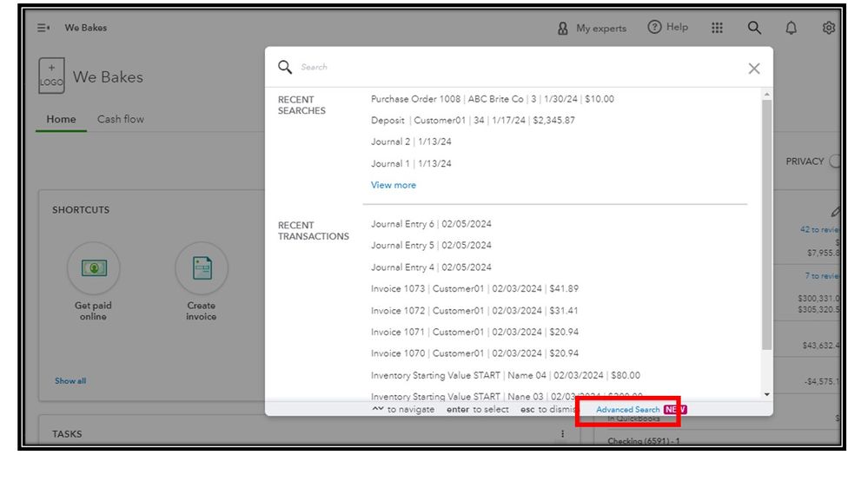
Task: Open Journal Entry 6 transaction
Action: 431,224
